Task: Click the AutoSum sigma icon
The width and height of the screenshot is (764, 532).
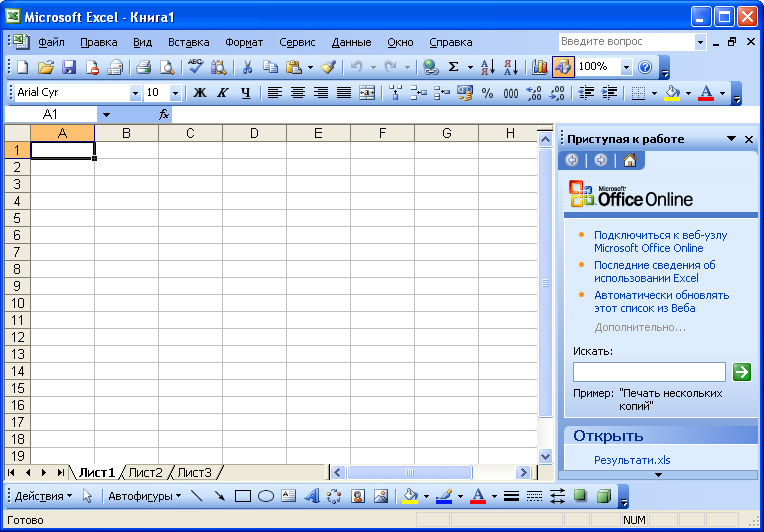Action: point(453,67)
